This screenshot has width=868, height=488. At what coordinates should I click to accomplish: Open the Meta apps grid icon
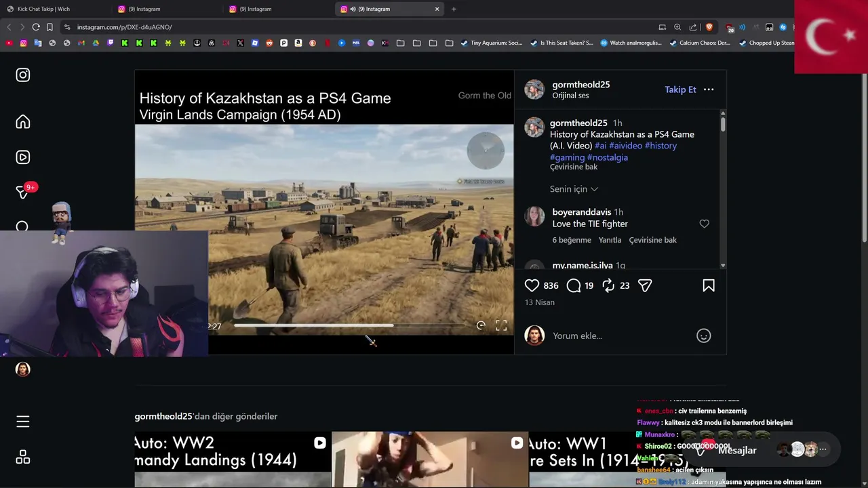pyautogui.click(x=23, y=457)
